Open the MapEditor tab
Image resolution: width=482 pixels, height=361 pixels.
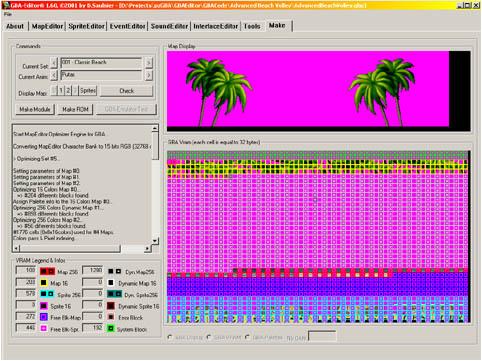point(47,26)
